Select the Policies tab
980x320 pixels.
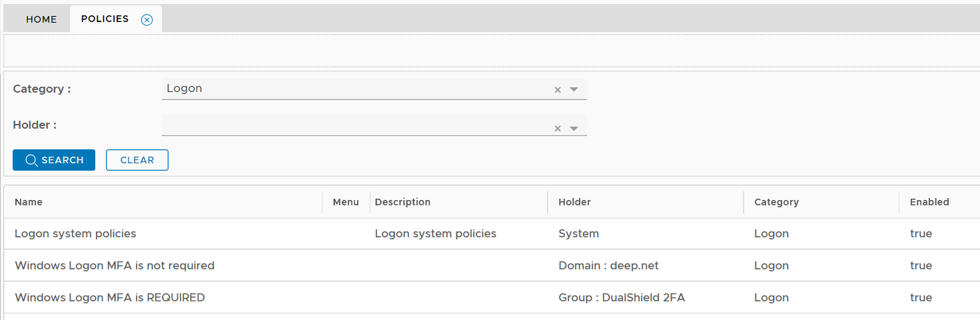105,19
